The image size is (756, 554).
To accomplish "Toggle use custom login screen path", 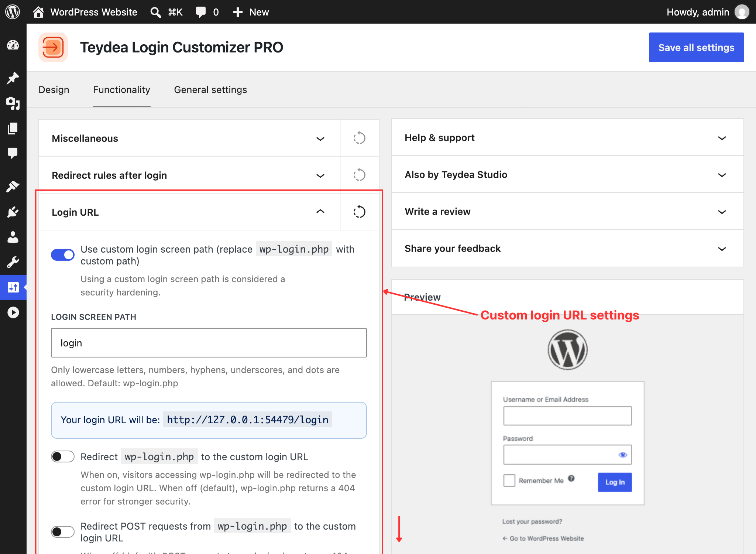I will [63, 255].
